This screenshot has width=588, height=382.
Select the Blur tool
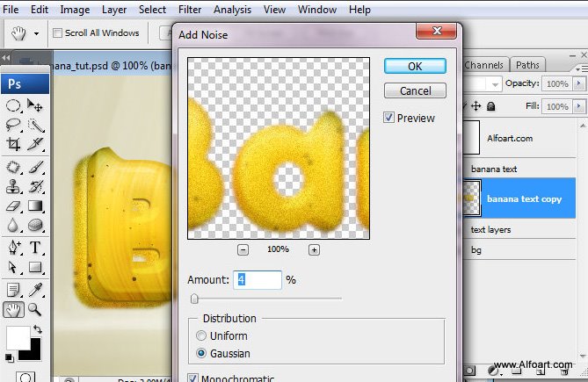click(13, 225)
